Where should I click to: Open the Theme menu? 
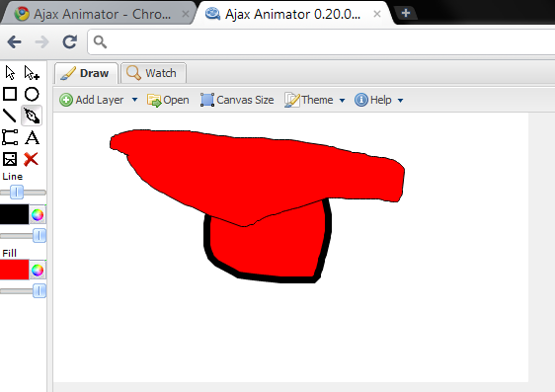(x=309, y=100)
